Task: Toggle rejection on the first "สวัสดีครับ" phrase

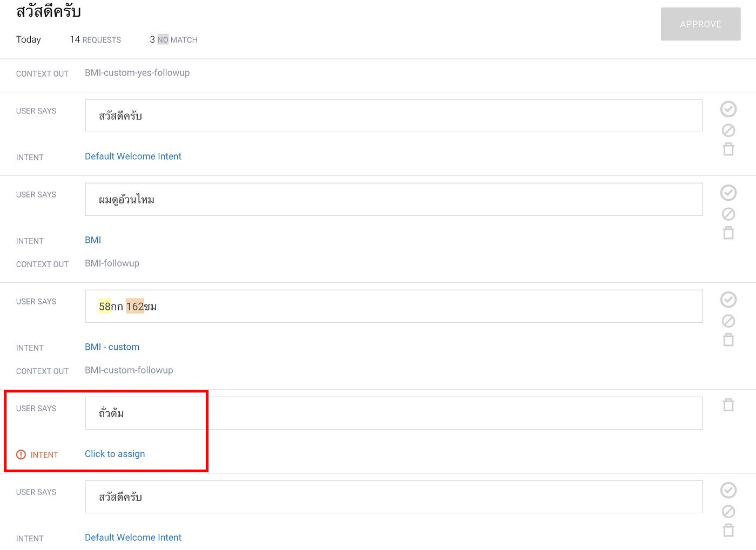Action: coord(728,130)
